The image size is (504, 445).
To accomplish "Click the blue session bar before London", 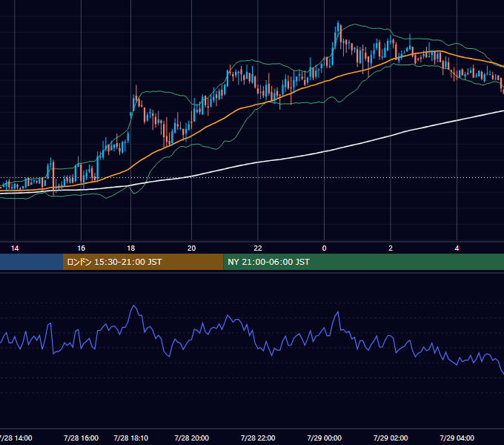I will point(31,262).
